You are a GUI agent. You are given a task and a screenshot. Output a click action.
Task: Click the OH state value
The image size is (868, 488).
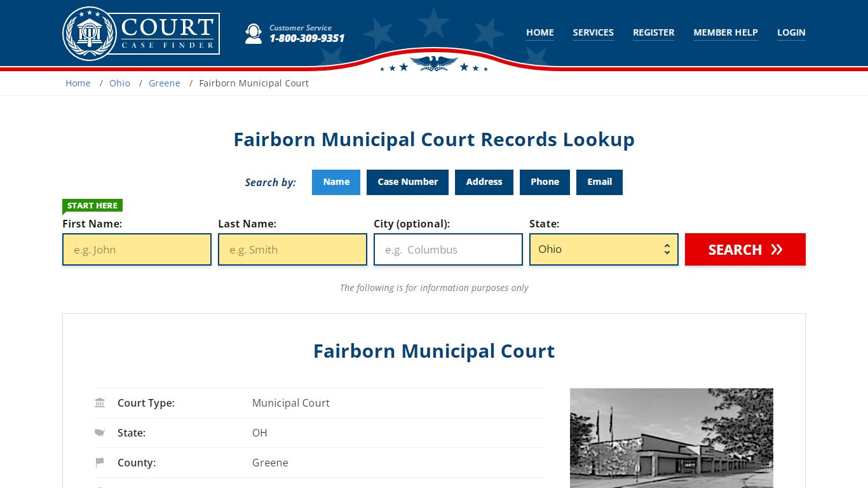point(260,433)
